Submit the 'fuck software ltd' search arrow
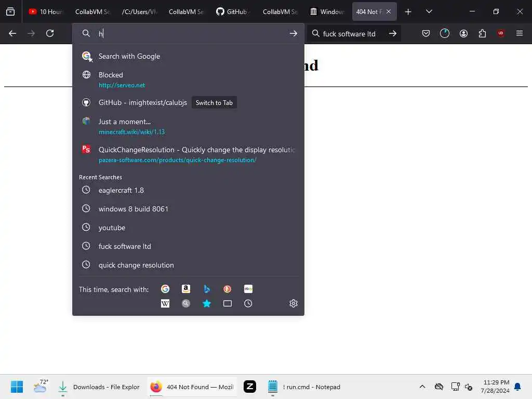 393,33
